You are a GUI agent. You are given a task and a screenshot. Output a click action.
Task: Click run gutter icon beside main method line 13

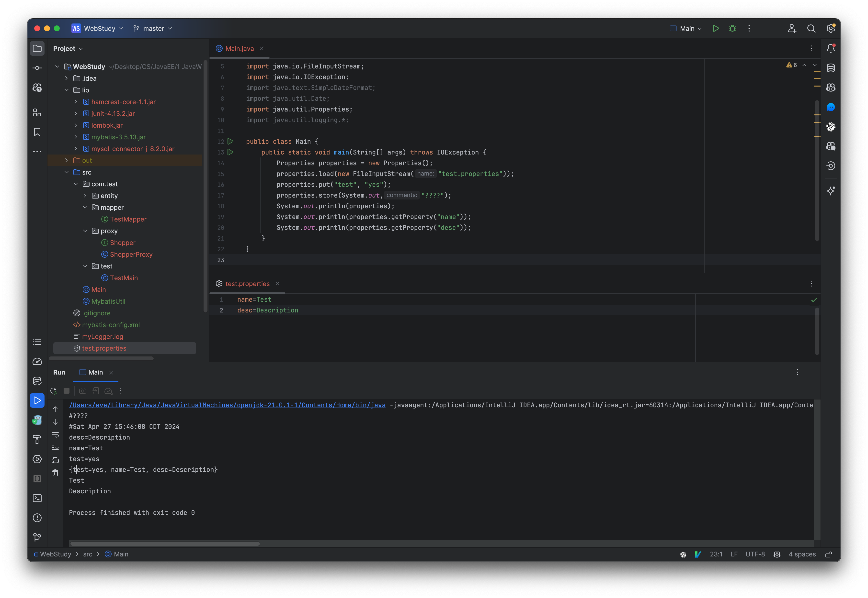coord(231,152)
